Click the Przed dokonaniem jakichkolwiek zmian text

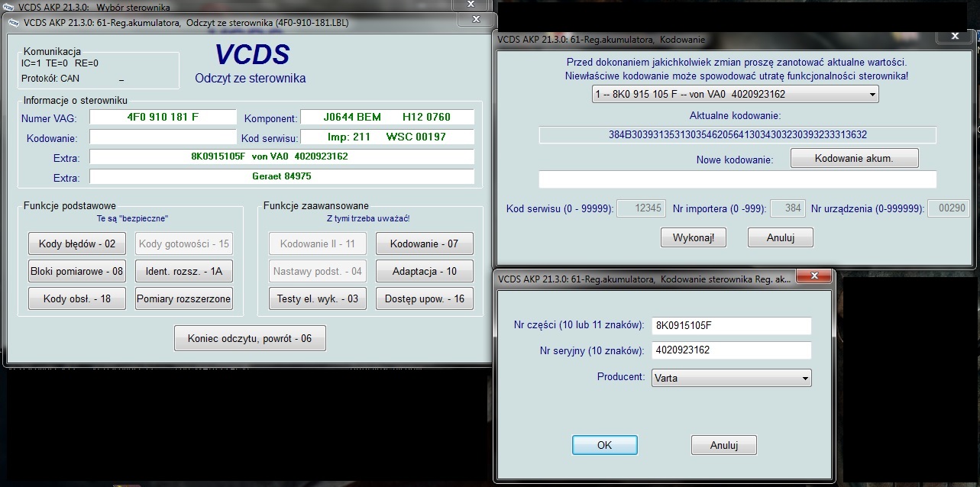pyautogui.click(x=737, y=62)
